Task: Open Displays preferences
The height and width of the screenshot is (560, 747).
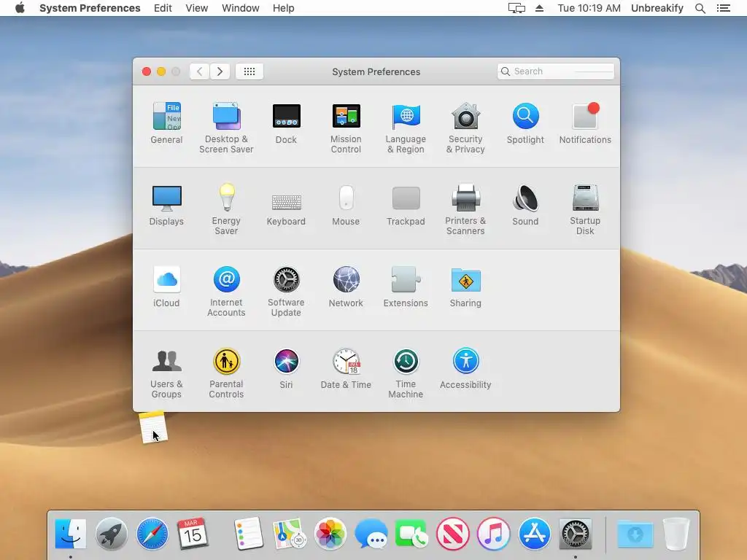Action: pyautogui.click(x=166, y=205)
